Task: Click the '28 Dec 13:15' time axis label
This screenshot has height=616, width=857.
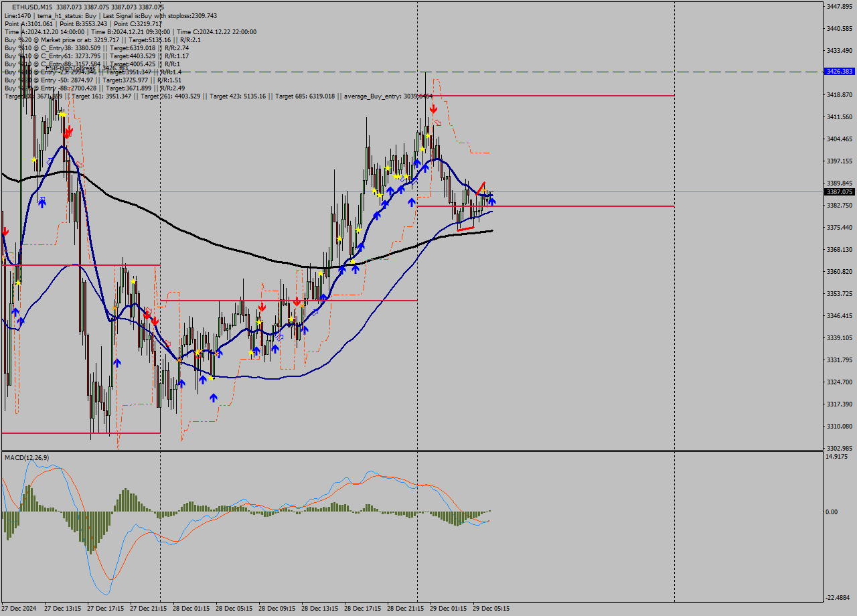Action: [x=320, y=609]
